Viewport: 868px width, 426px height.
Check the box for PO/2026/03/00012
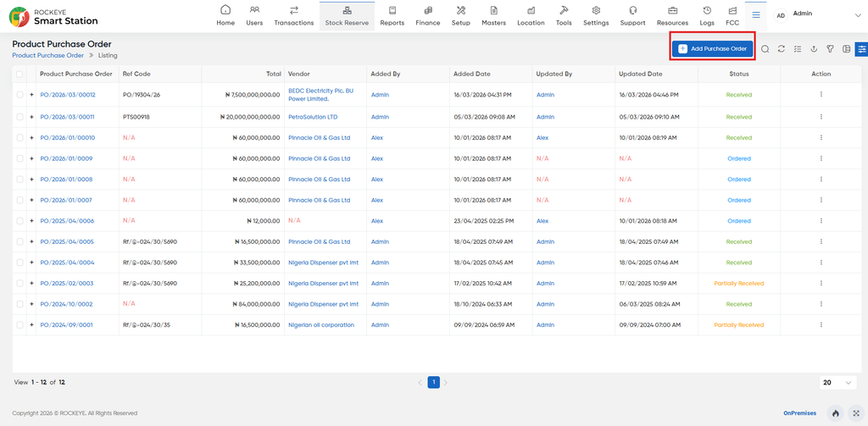19,95
